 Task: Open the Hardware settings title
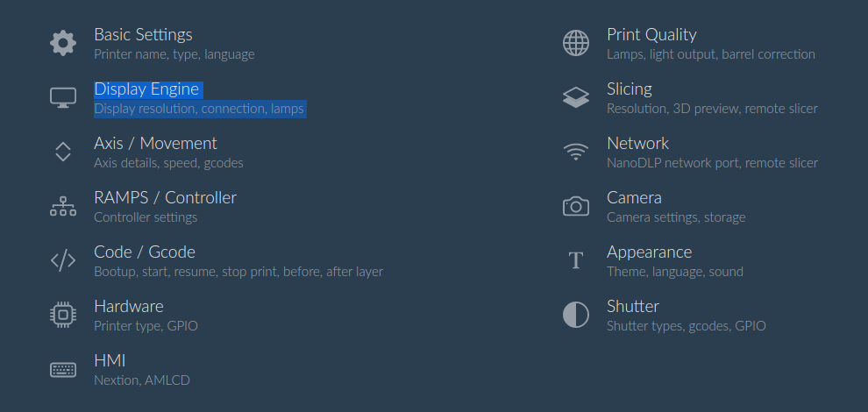pos(129,306)
